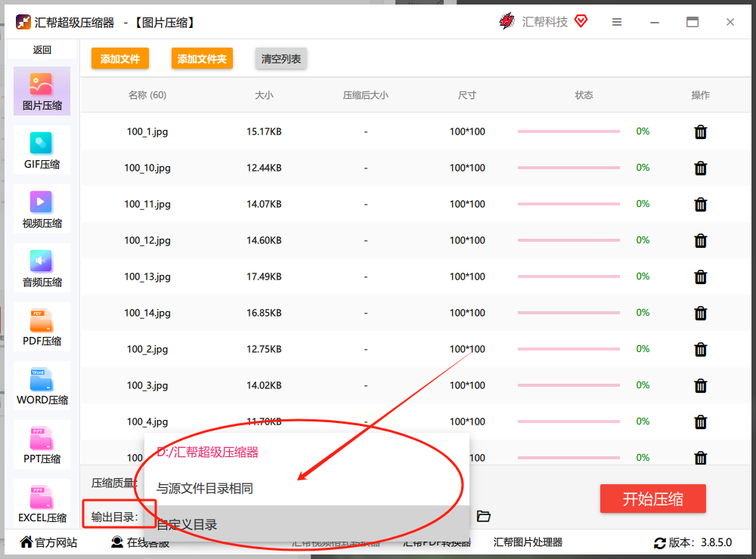The image size is (756, 559).
Task: Delete 100_1.jpg with its trash icon
Action: pos(701,131)
